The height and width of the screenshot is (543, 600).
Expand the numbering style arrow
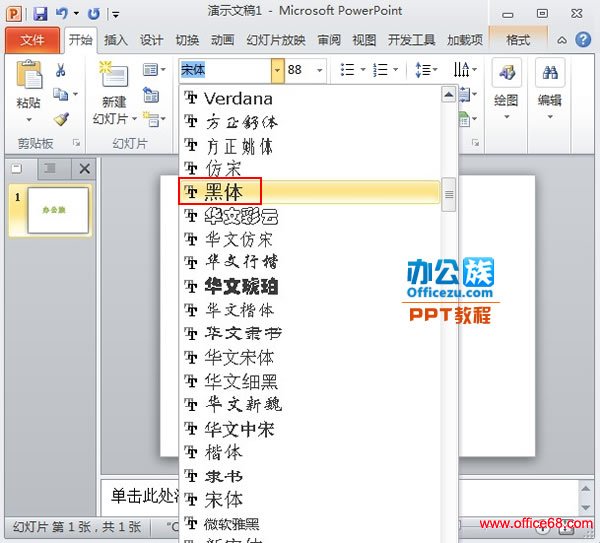click(396, 70)
